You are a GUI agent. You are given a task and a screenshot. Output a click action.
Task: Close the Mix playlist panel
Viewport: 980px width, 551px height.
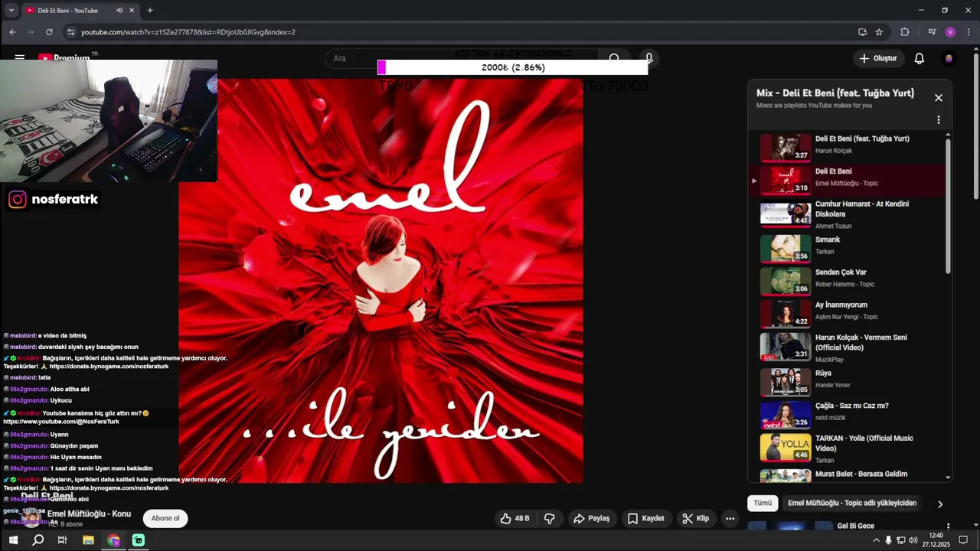click(x=939, y=98)
